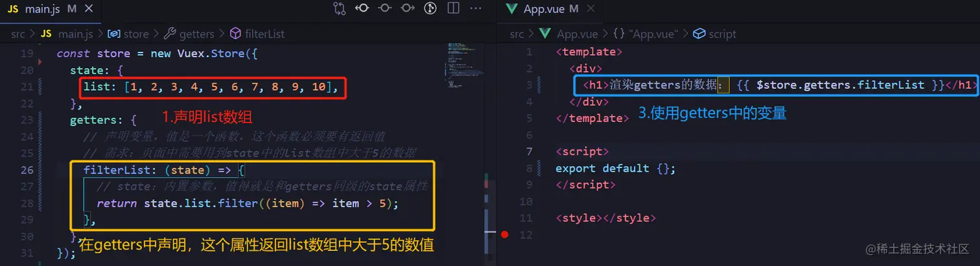Close the App.vue tab
Screen dimensions: 980x266
(589, 9)
